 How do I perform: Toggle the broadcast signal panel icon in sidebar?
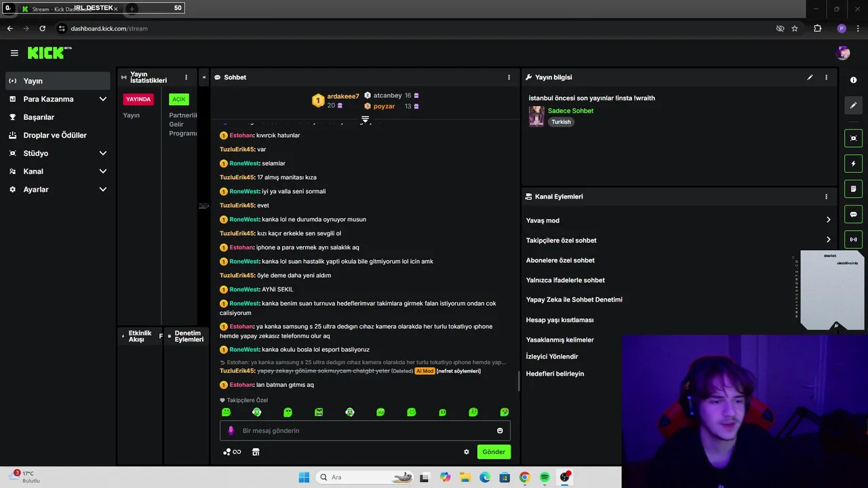click(853, 239)
